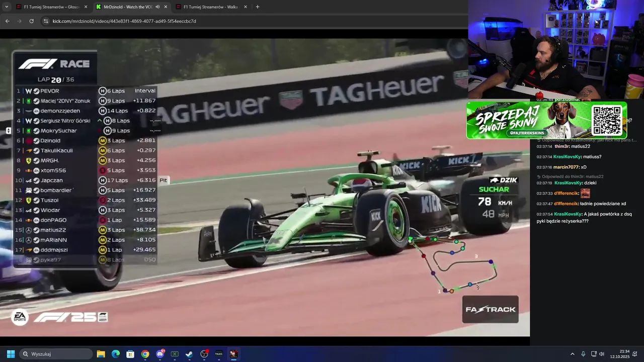
Task: Click username marcin7077 in chat
Action: tap(566, 167)
